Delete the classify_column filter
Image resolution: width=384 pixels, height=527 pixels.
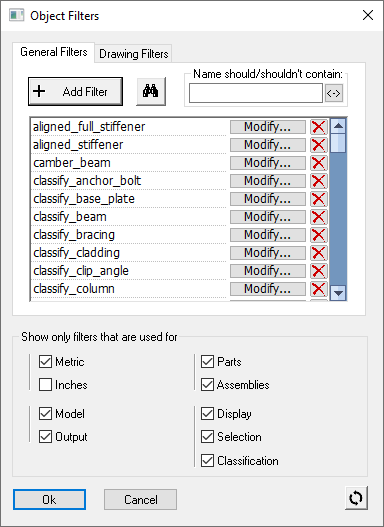(318, 289)
